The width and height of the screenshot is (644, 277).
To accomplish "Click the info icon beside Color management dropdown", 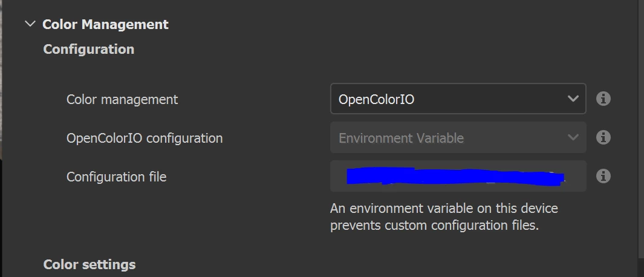I will (603, 99).
